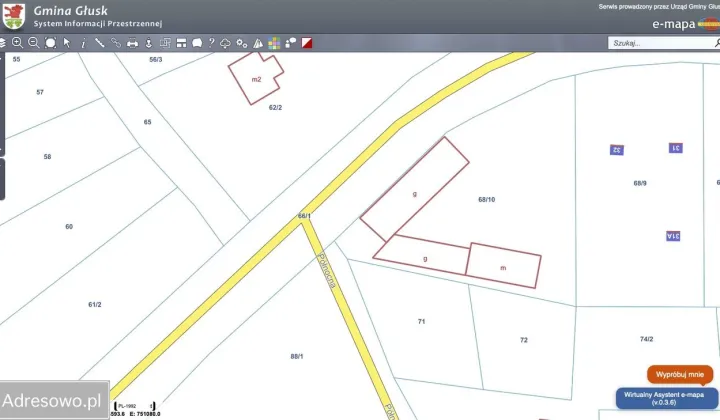The width and height of the screenshot is (720, 420).
Task: Focus the Szukaj search field
Action: pyautogui.click(x=664, y=43)
